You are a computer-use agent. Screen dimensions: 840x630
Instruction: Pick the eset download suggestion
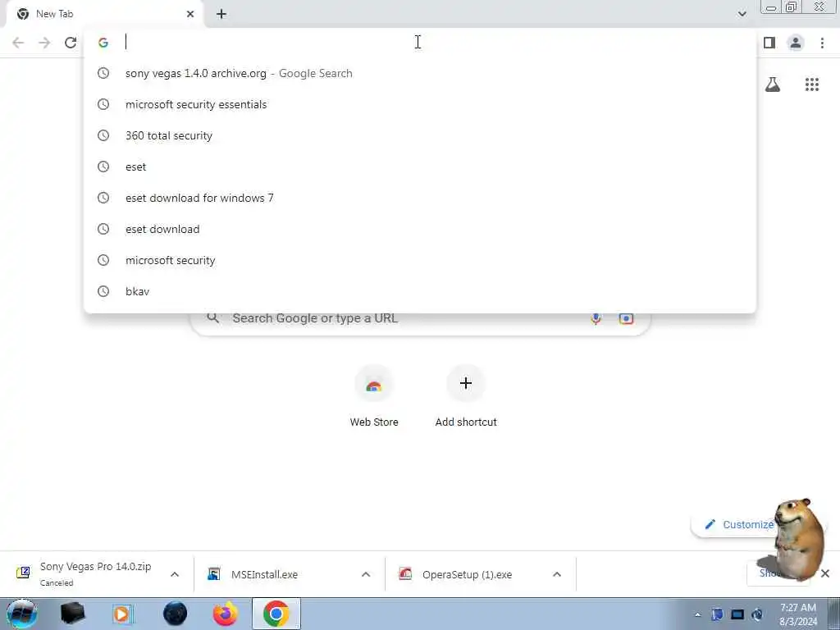(x=419, y=229)
